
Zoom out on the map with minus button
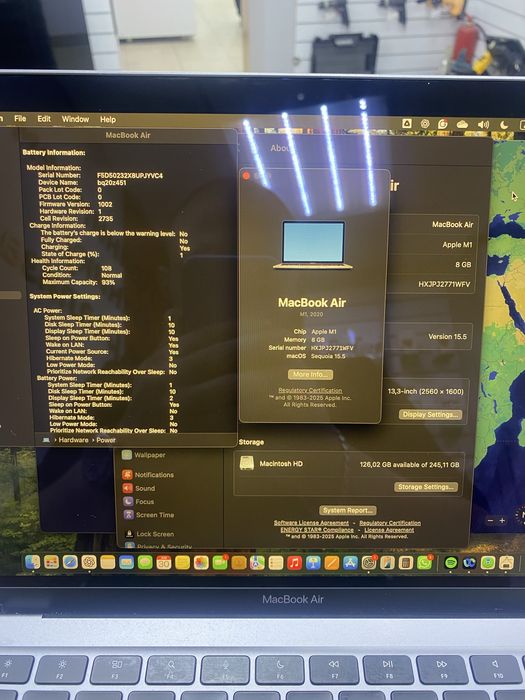tap(491, 521)
